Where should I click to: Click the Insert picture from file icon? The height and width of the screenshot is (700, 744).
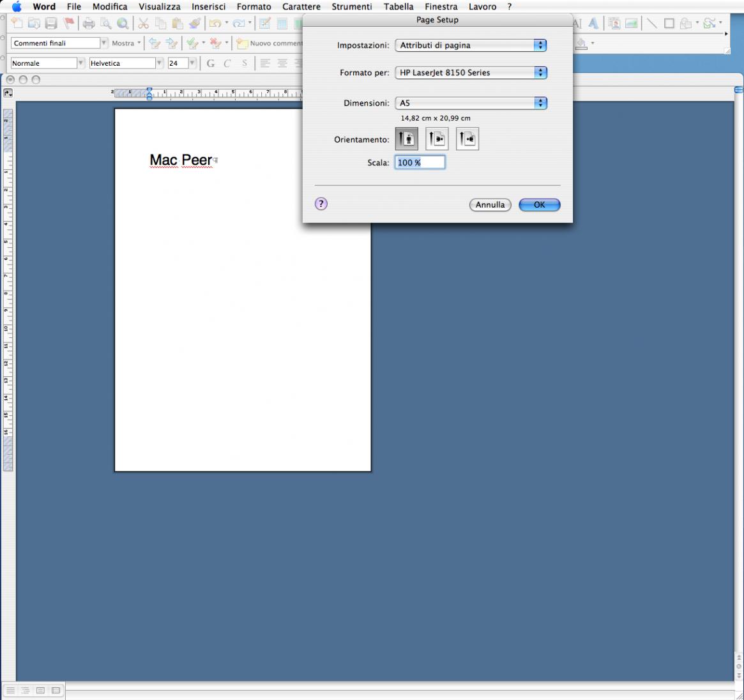pos(631,23)
